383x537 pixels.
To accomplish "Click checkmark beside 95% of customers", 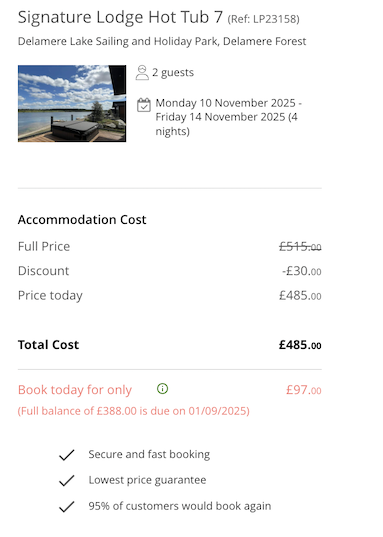I will (66, 507).
